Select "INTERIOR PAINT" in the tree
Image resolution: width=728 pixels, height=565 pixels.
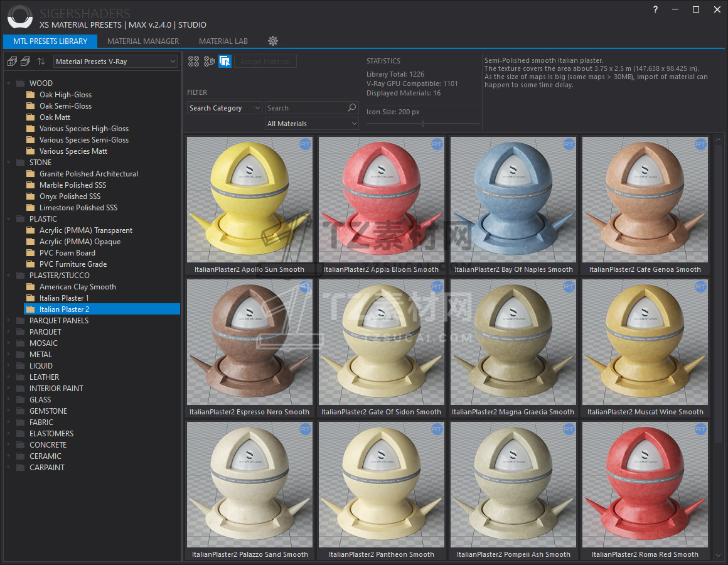point(56,389)
